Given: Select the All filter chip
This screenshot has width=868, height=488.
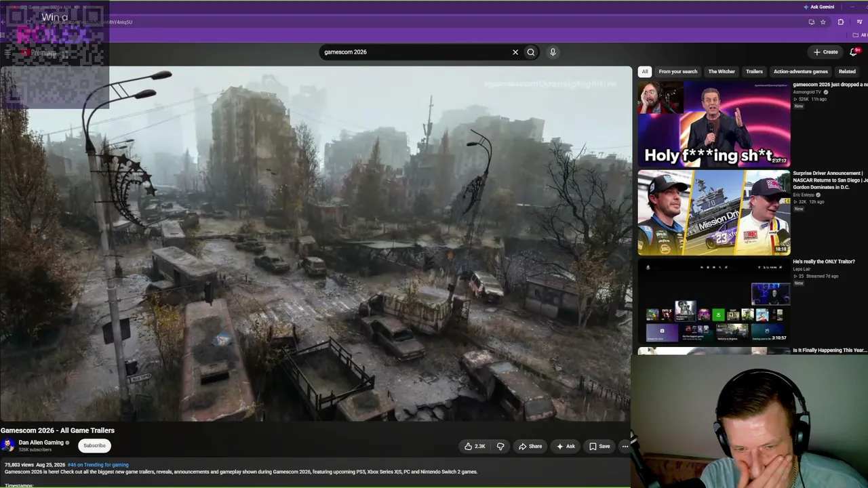Looking at the screenshot, I should (x=645, y=71).
